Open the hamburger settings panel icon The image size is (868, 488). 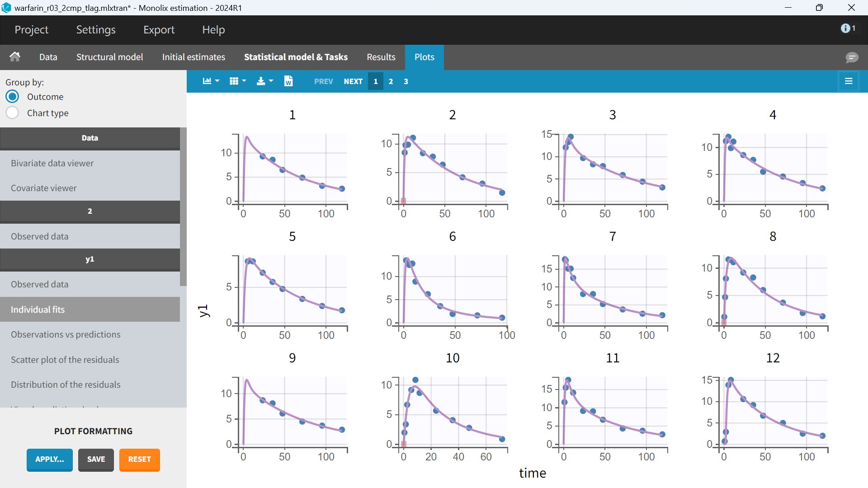coord(849,81)
